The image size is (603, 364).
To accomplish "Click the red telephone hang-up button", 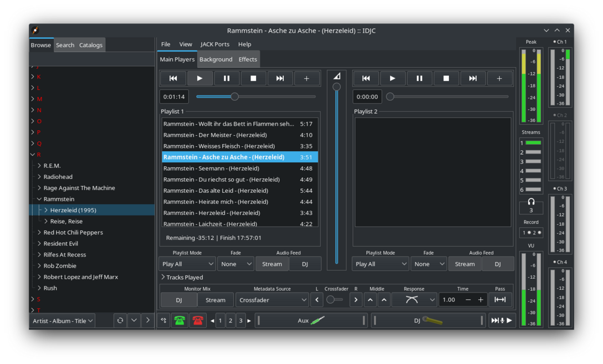I will tap(198, 320).
